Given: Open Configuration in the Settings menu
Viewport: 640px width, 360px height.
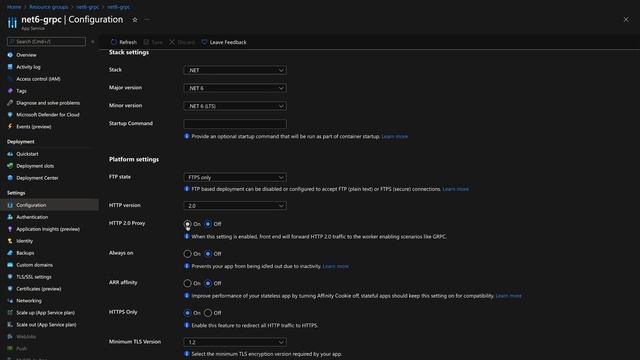Looking at the screenshot, I should click(49, 205).
